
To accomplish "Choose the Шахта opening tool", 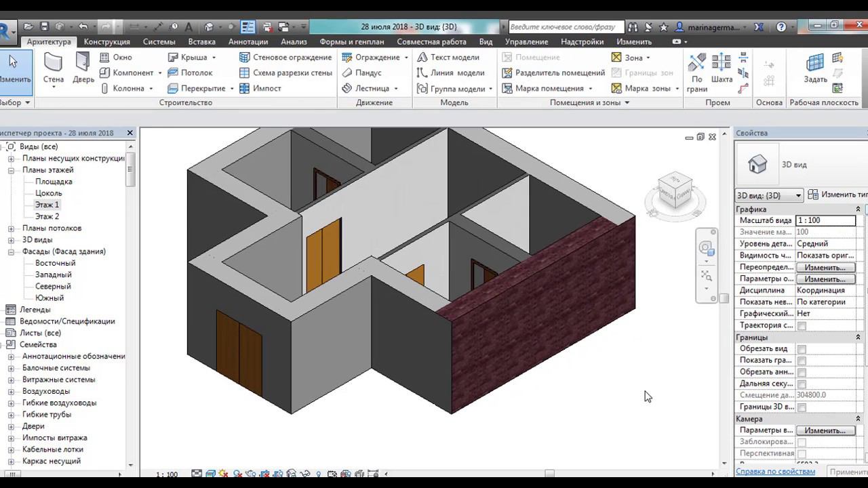I will pos(722,69).
